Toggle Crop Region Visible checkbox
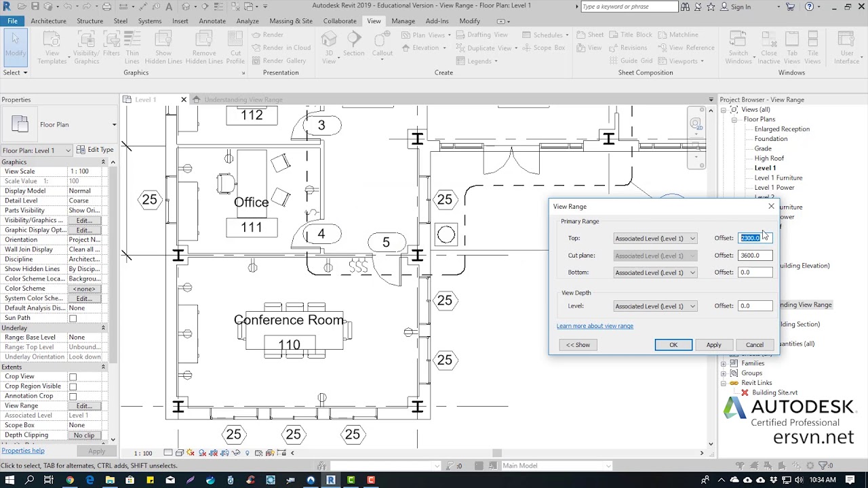The height and width of the screenshot is (488, 868). pyautogui.click(x=73, y=386)
